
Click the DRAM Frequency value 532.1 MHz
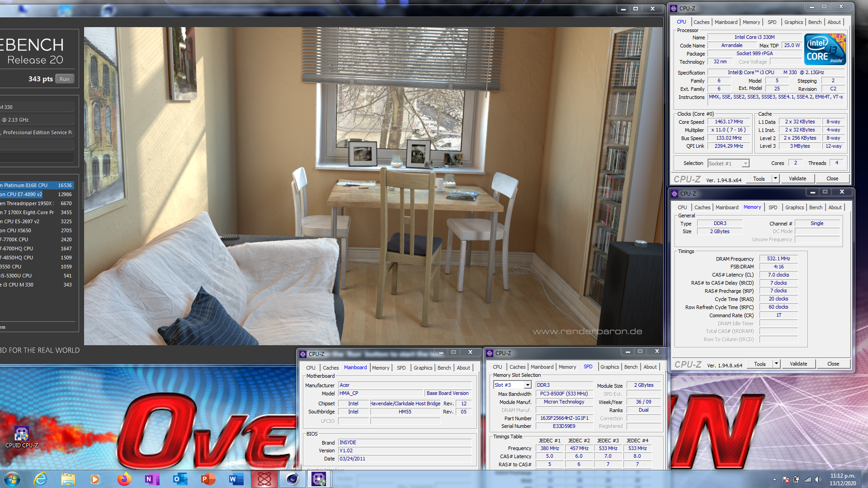pyautogui.click(x=778, y=258)
